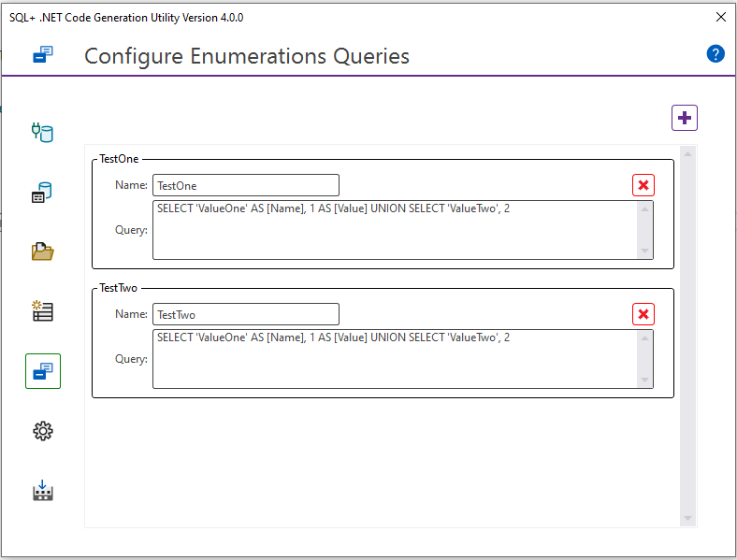Image resolution: width=737 pixels, height=560 pixels.
Task: Click the TestTwo Name text field
Action: (x=245, y=314)
